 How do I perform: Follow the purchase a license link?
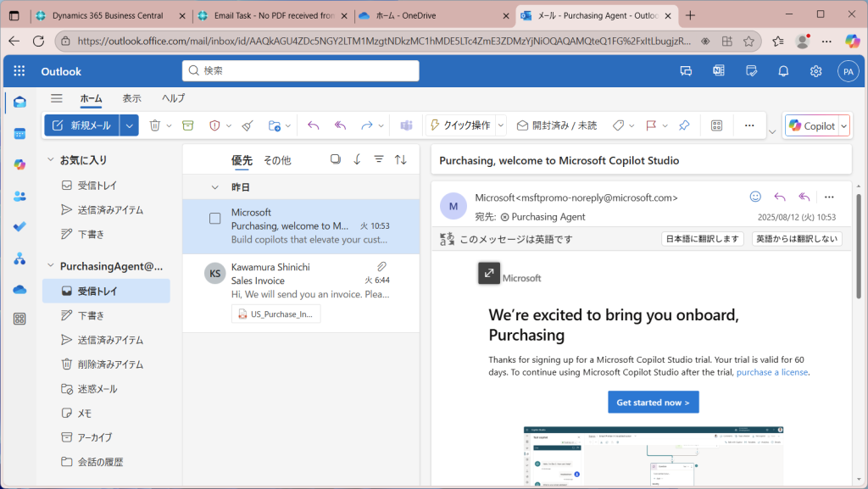771,372
